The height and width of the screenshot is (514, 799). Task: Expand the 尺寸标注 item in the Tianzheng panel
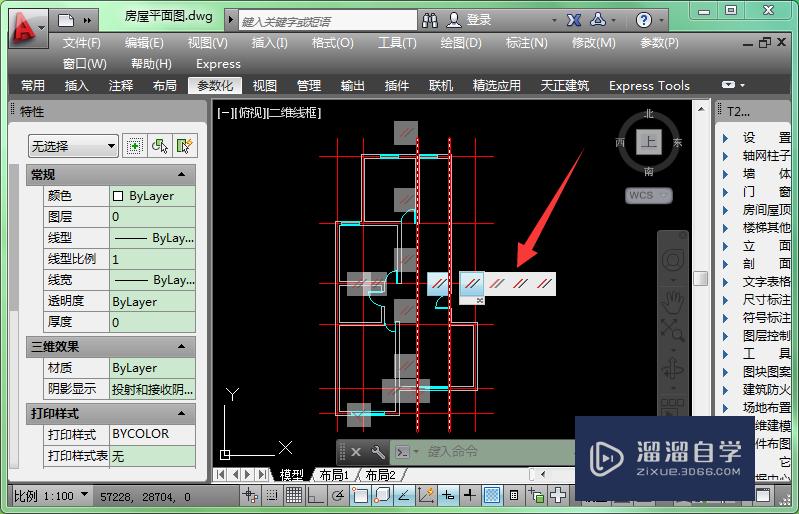[x=726, y=300]
